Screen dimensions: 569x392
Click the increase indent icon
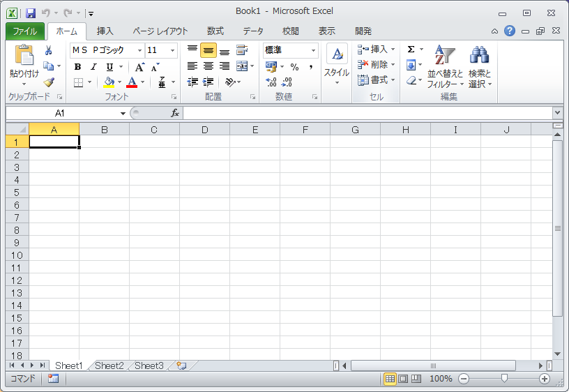point(208,82)
